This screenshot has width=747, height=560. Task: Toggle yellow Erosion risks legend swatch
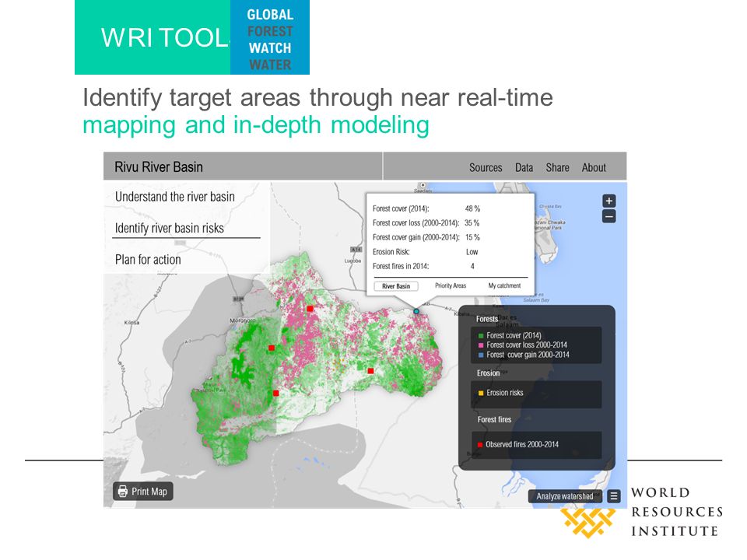click(481, 393)
